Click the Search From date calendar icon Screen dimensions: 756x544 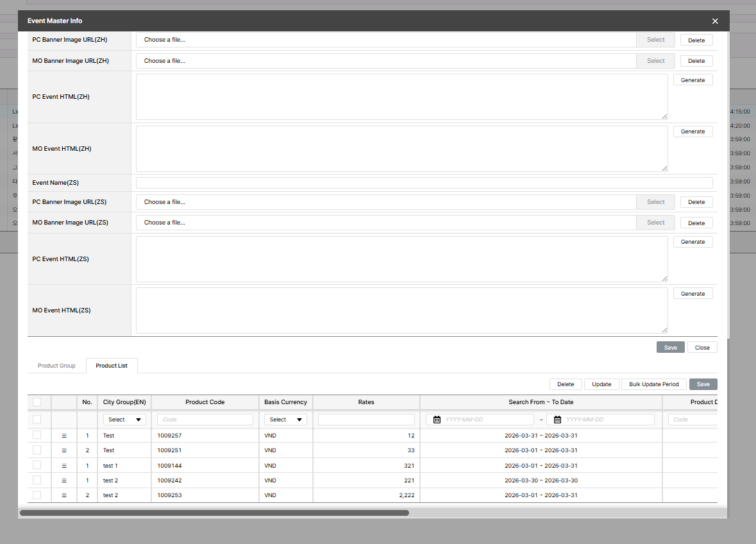click(437, 420)
